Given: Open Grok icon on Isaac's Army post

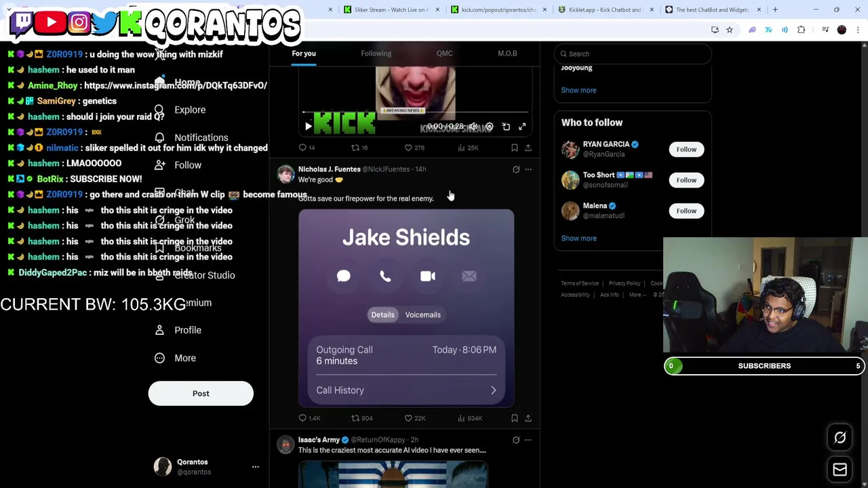Looking at the screenshot, I should coord(516,440).
